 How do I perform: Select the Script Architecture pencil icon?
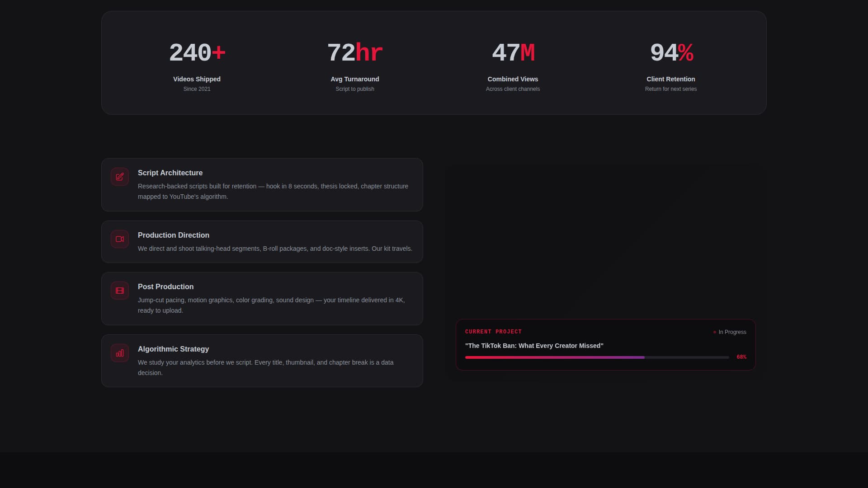pyautogui.click(x=119, y=177)
